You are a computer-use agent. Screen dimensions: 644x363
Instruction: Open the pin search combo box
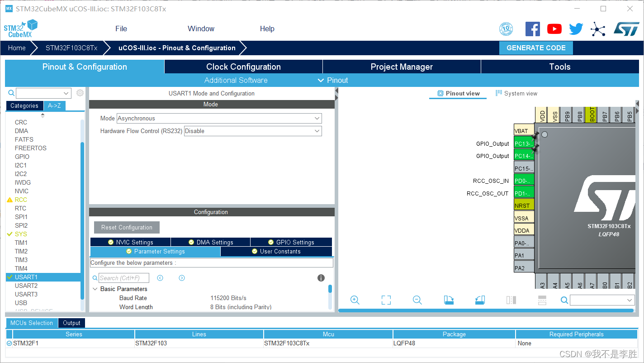(602, 300)
